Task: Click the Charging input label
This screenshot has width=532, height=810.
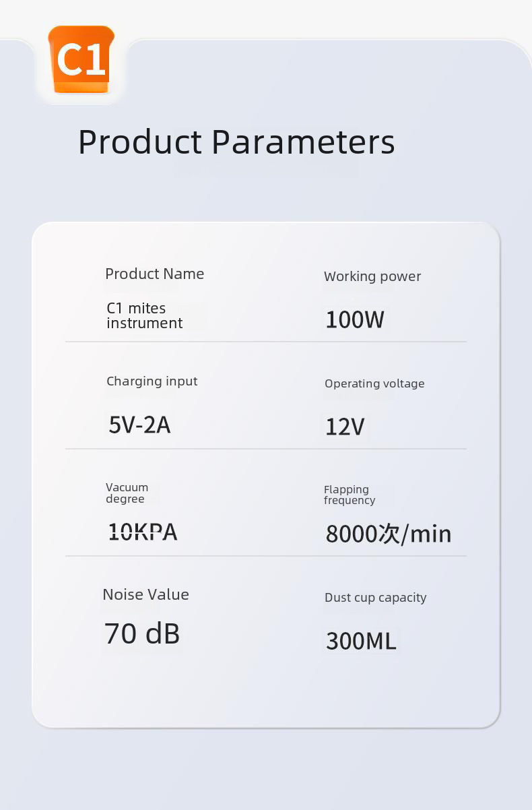Action: coord(152,381)
